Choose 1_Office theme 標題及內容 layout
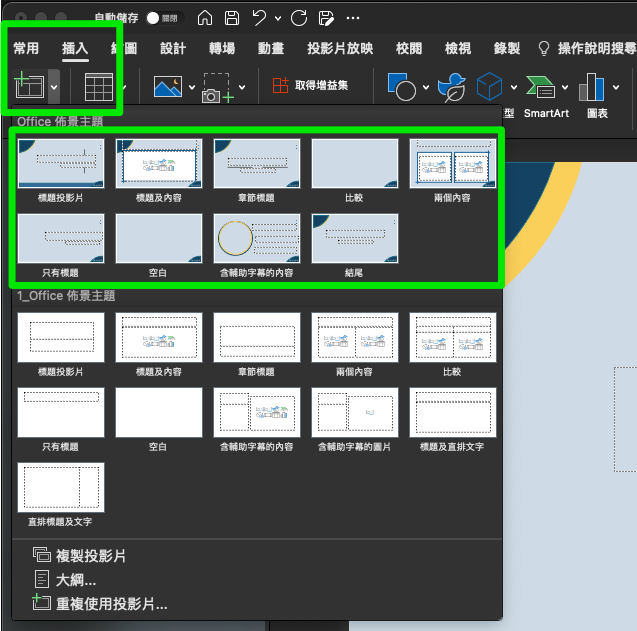This screenshot has height=631, width=637. tap(159, 337)
